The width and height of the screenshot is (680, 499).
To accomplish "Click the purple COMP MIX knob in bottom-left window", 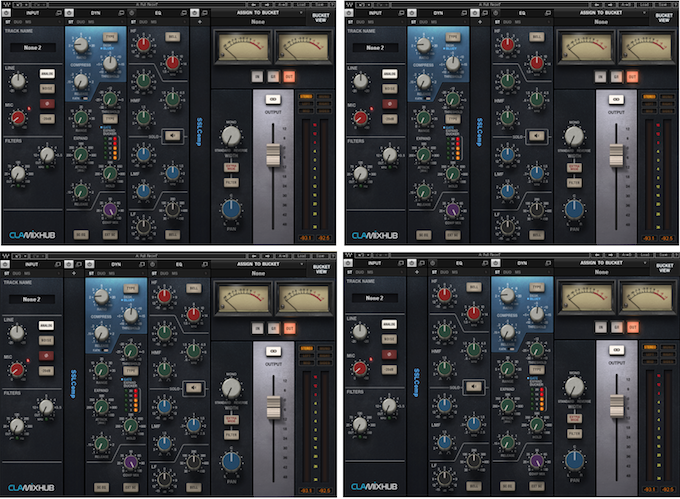I will (131, 462).
